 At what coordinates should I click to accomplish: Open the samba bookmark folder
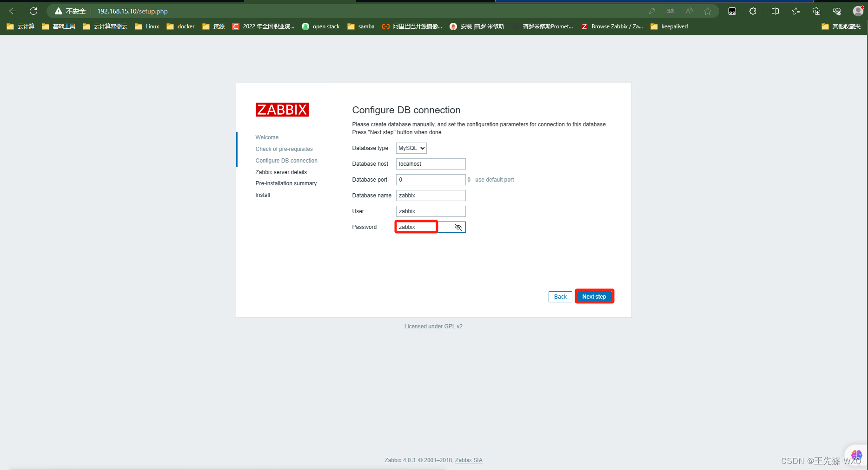point(361,26)
